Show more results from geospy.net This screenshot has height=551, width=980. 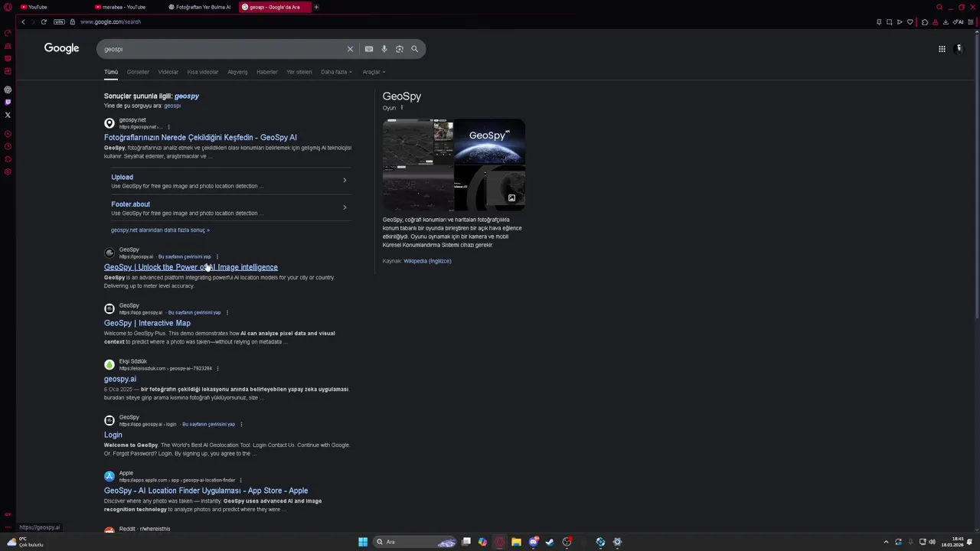pyautogui.click(x=160, y=230)
